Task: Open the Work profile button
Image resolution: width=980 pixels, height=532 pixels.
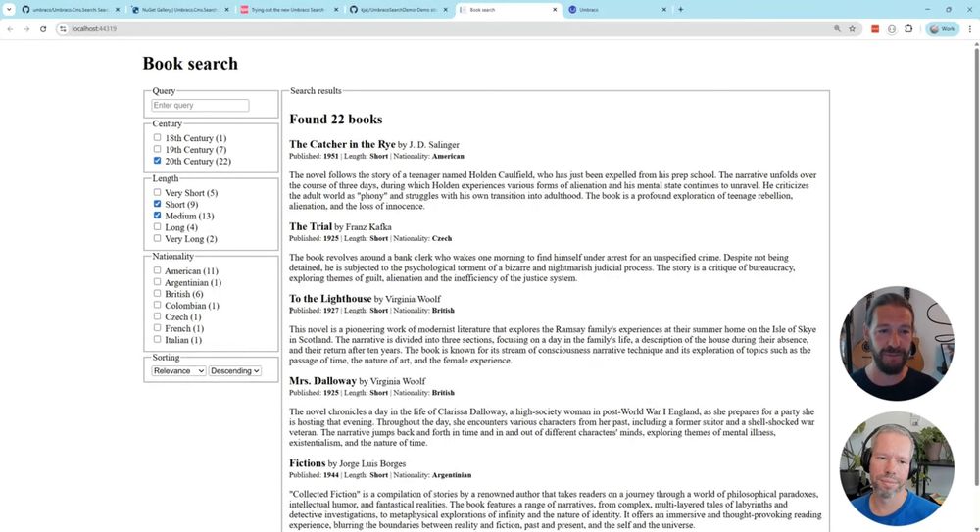Action: 943,28
